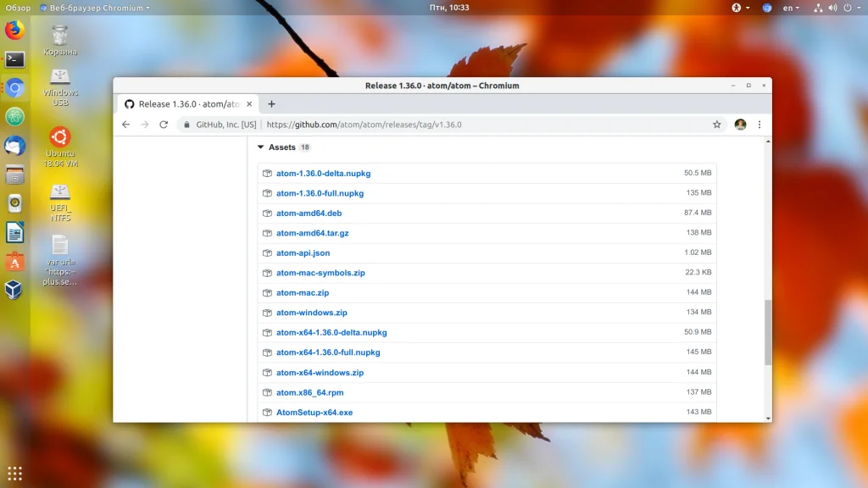Click the page vertical scrollbar thumb
The image size is (868, 488).
pos(768,332)
